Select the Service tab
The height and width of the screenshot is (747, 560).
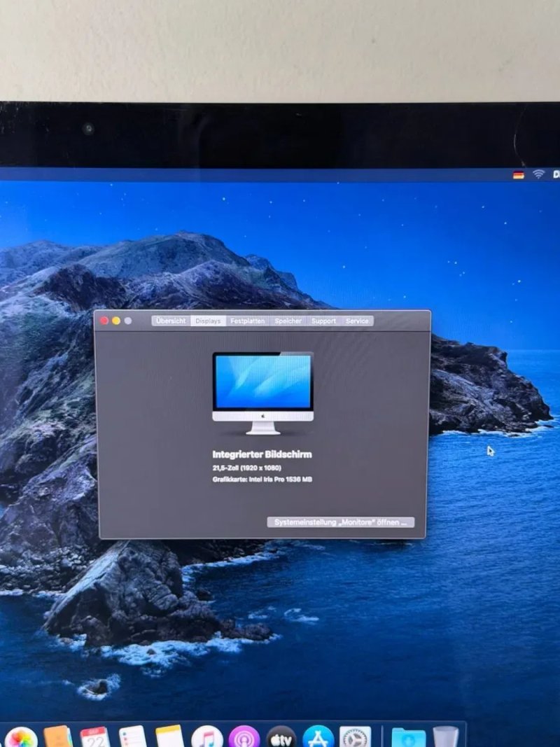[357, 321]
